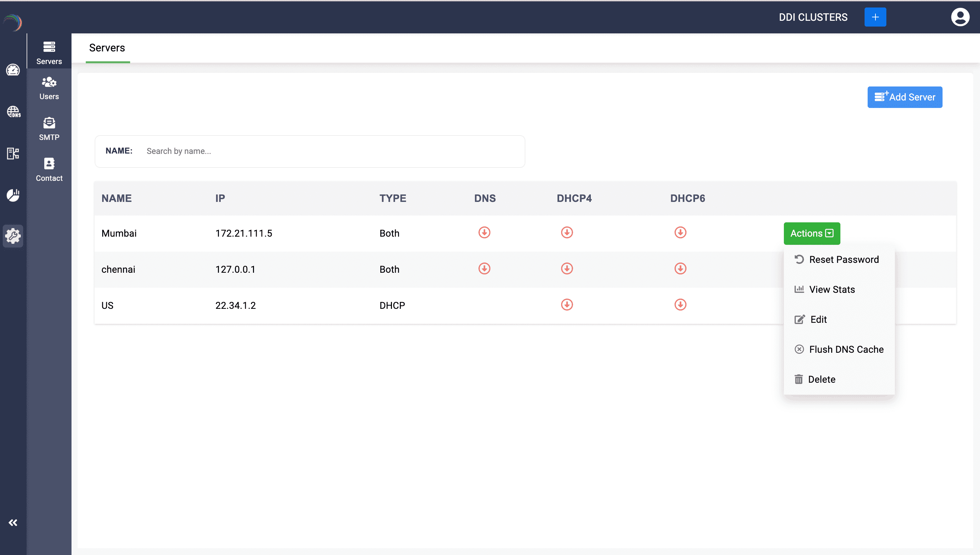Open the Reports pie chart icon

coord(13,195)
